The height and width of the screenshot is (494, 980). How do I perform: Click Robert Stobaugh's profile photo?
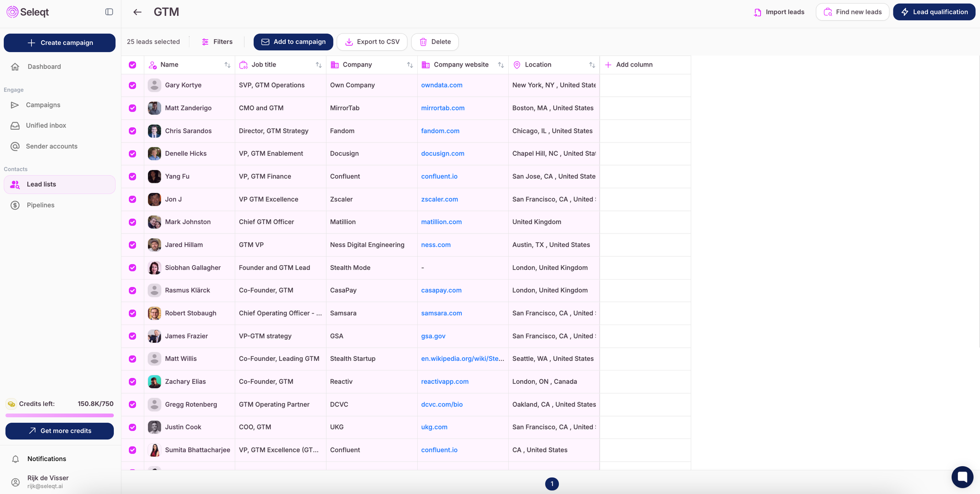click(154, 314)
